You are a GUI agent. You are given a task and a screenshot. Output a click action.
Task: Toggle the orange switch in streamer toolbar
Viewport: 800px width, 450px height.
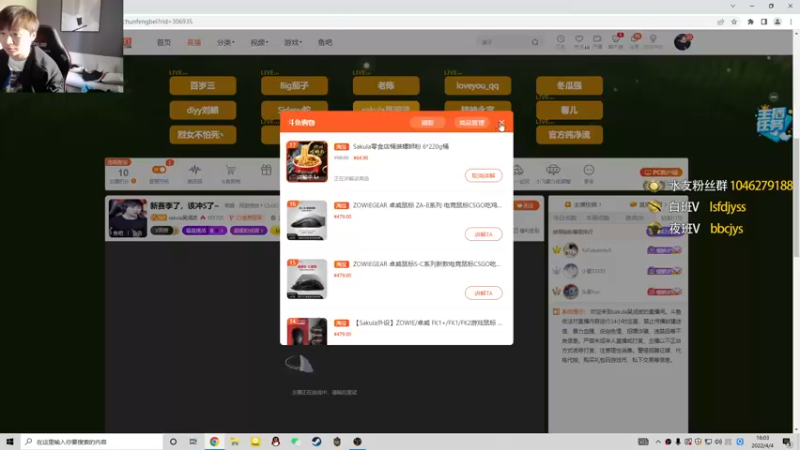[x=159, y=170]
